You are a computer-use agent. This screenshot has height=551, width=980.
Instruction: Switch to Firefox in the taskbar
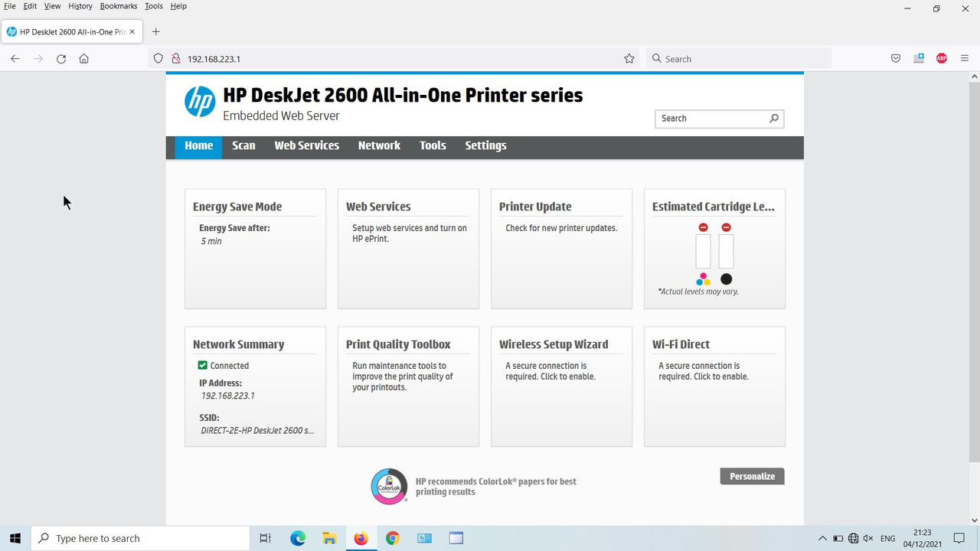[361, 538]
